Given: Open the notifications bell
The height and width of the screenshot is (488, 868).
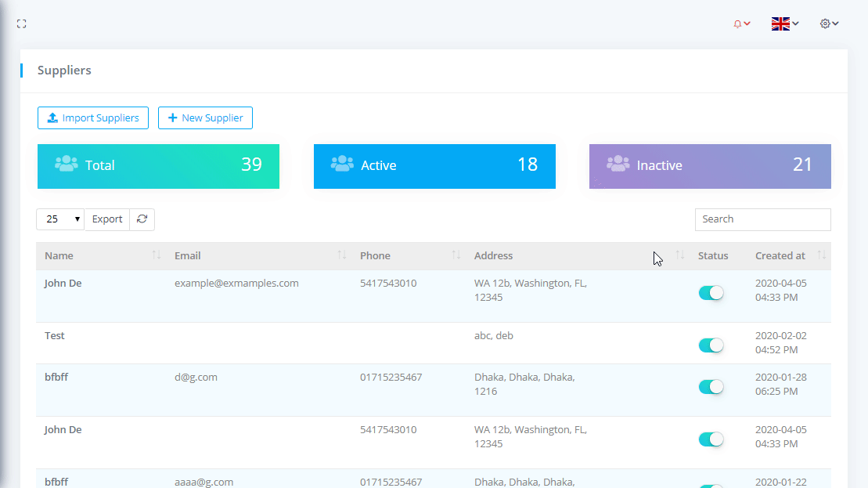Looking at the screenshot, I should [x=740, y=24].
